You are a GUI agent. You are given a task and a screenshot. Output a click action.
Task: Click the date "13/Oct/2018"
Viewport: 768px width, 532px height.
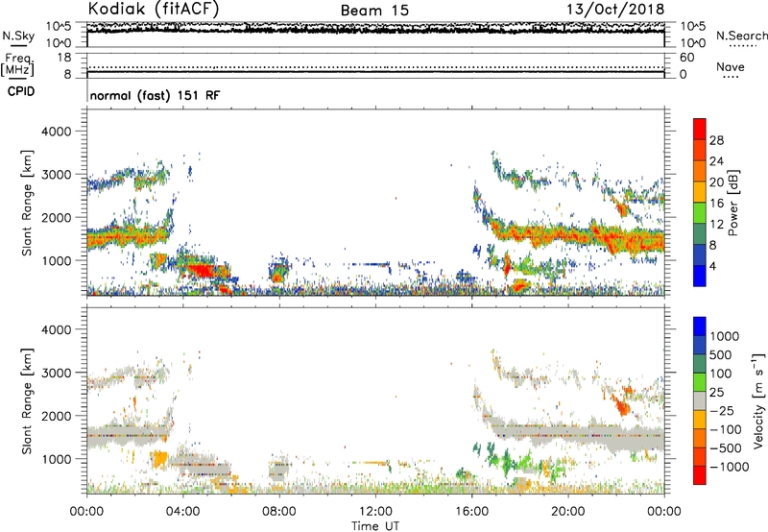tap(615, 10)
